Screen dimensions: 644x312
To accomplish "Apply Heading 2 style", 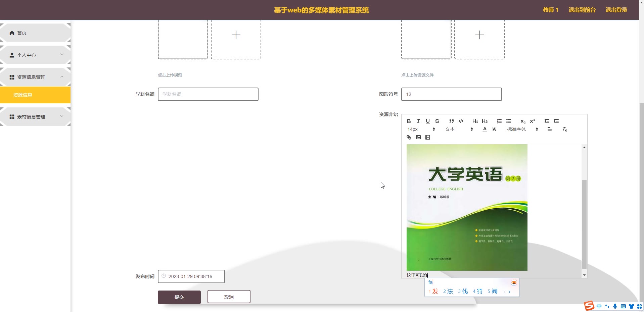I will coord(485,121).
